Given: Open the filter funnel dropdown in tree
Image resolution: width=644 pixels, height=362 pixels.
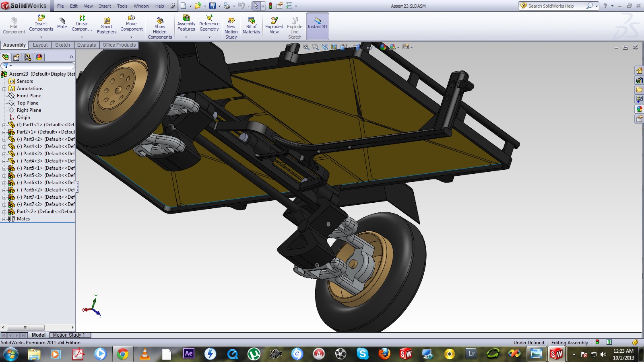Looking at the screenshot, I should coord(7,66).
